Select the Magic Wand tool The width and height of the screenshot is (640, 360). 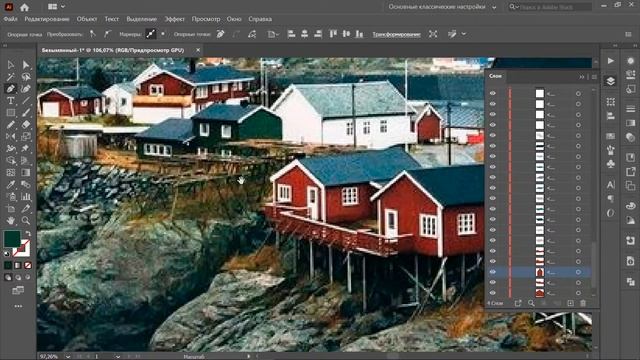pos(11,77)
